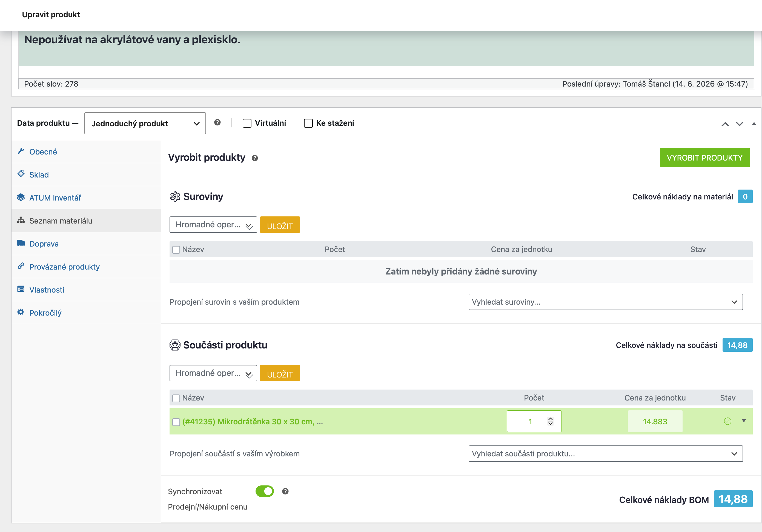Click the truck icon beside Doprava
The image size is (762, 532).
pos(21,243)
